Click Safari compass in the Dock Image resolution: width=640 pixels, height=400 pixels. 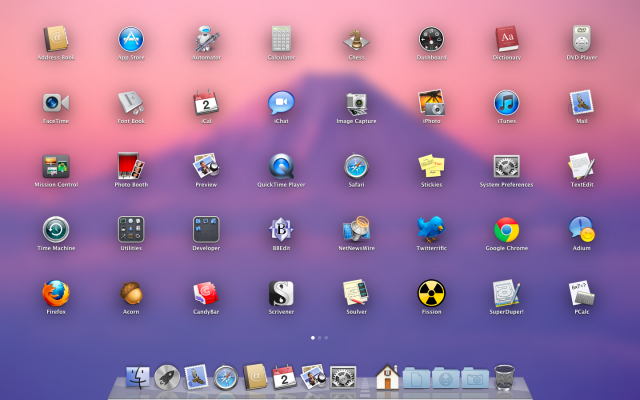tap(226, 378)
